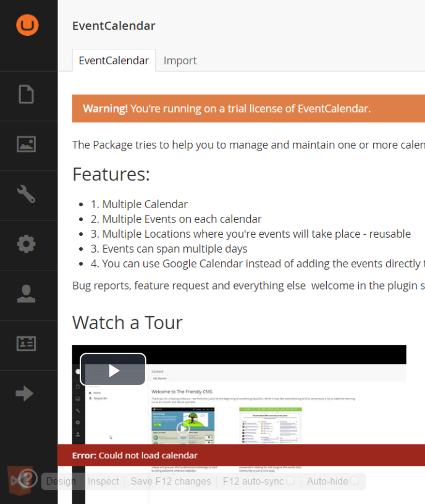The height and width of the screenshot is (504, 425).
Task: Click the Help question mark icon
Action: 28,479
